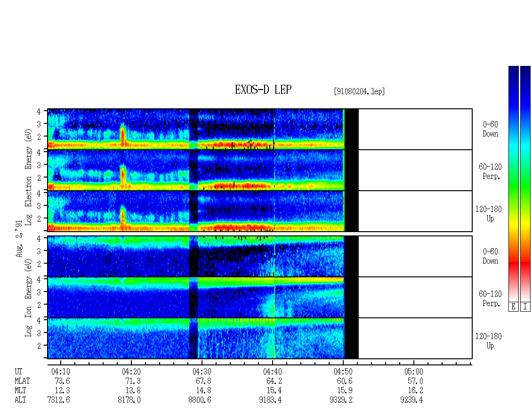This screenshot has width=532, height=412.
Task: Click the MLAT value 71.3
Action: pyautogui.click(x=133, y=381)
